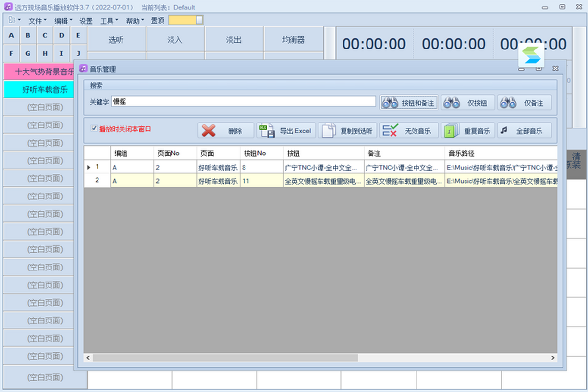Image resolution: width=588 pixels, height=392 pixels.
Task: Uncheck 播放时关闭本窗口 checkbox
Action: coord(94,128)
